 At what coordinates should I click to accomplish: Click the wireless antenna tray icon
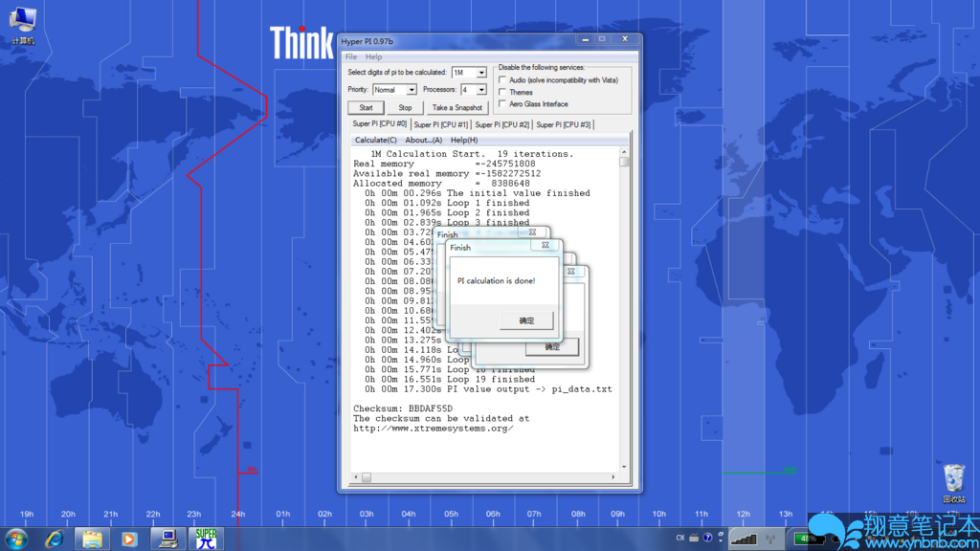pos(770,539)
